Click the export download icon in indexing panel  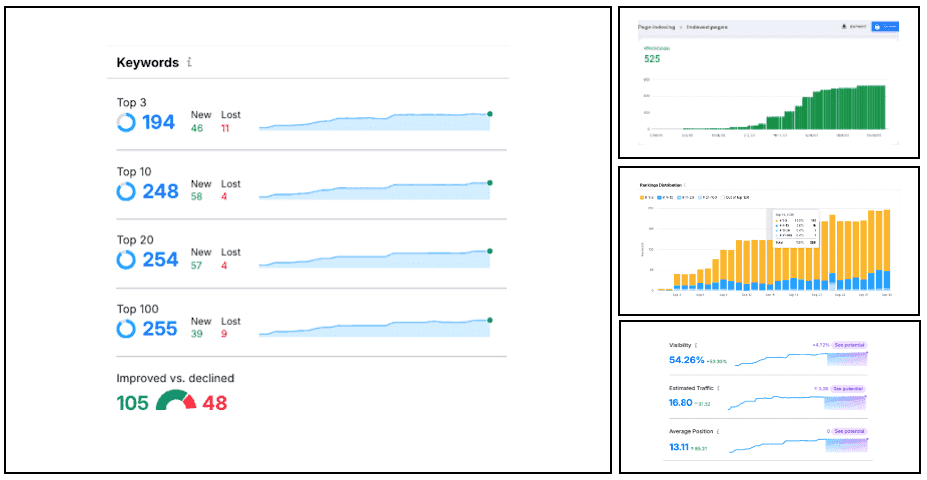point(844,27)
